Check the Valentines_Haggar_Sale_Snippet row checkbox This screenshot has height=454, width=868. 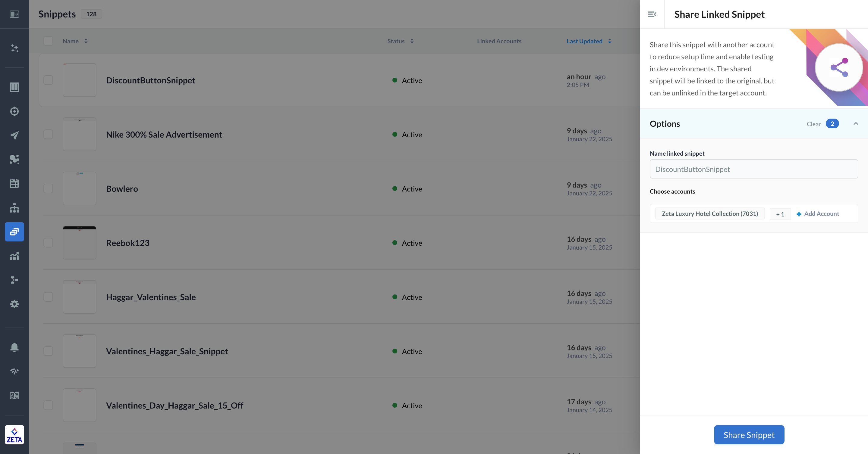click(x=48, y=351)
